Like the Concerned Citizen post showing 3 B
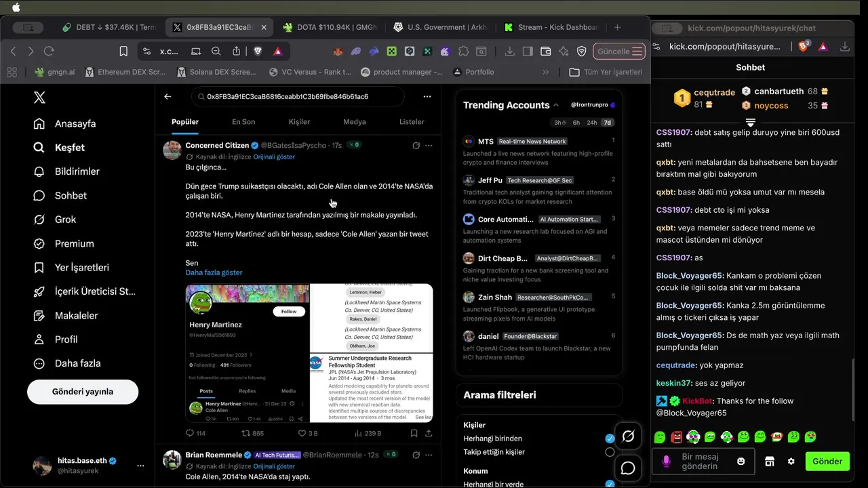 click(308, 433)
